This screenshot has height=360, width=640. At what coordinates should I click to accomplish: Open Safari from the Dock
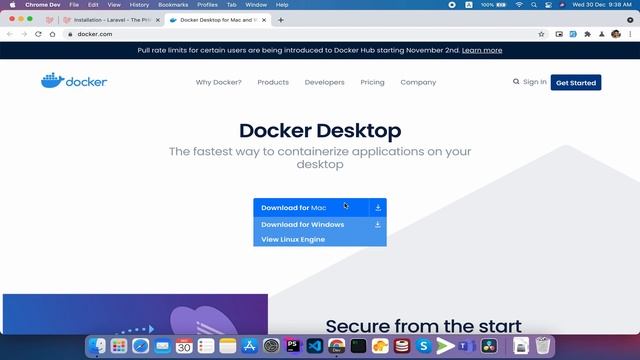(x=140, y=346)
